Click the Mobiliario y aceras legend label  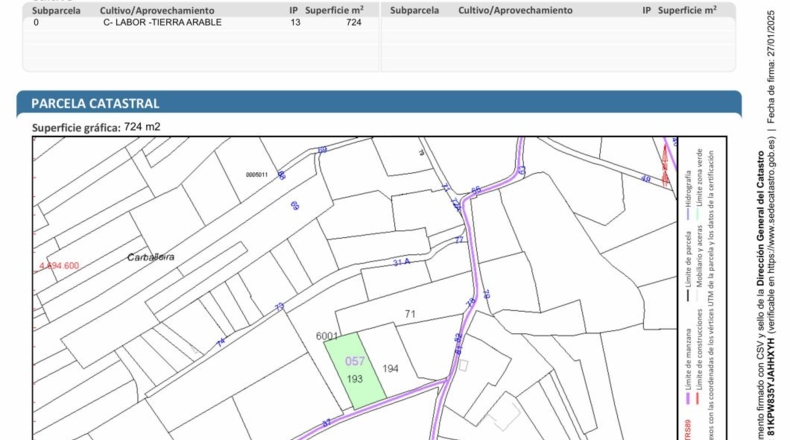698,256
